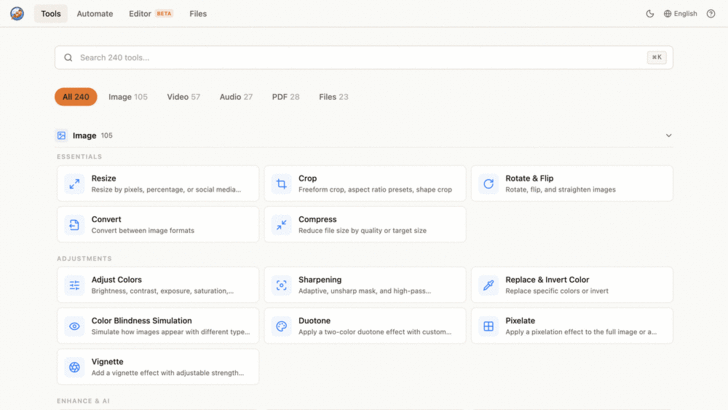The width and height of the screenshot is (728, 410).
Task: Click the search magnifier icon
Action: pyautogui.click(x=68, y=58)
